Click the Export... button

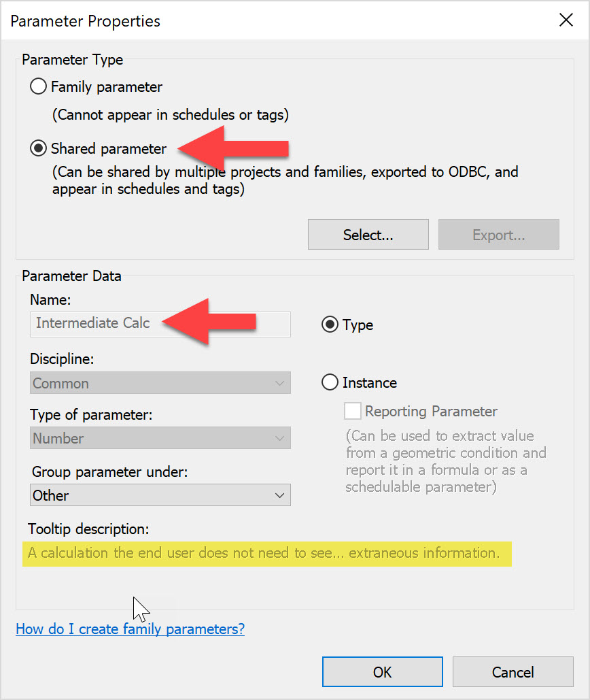498,234
